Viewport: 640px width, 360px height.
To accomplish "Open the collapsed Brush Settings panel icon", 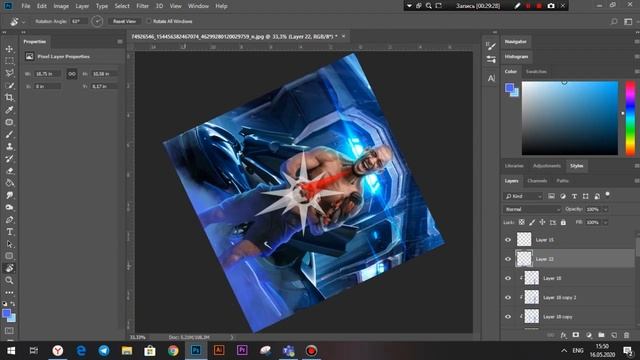I will (x=491, y=46).
